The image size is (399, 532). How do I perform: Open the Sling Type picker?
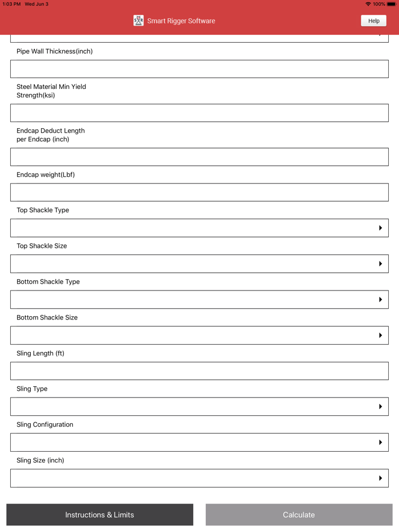point(199,406)
